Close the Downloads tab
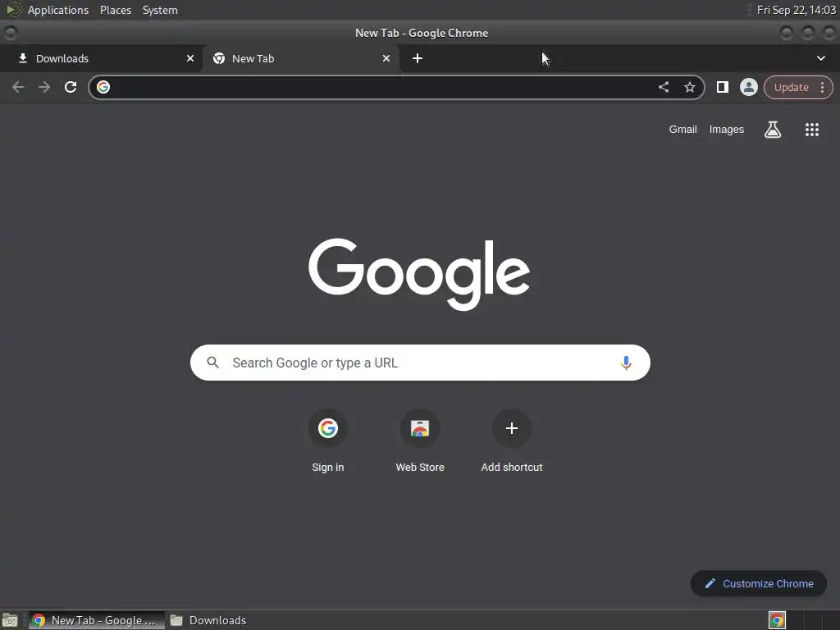Image resolution: width=840 pixels, height=630 pixels. tap(190, 58)
